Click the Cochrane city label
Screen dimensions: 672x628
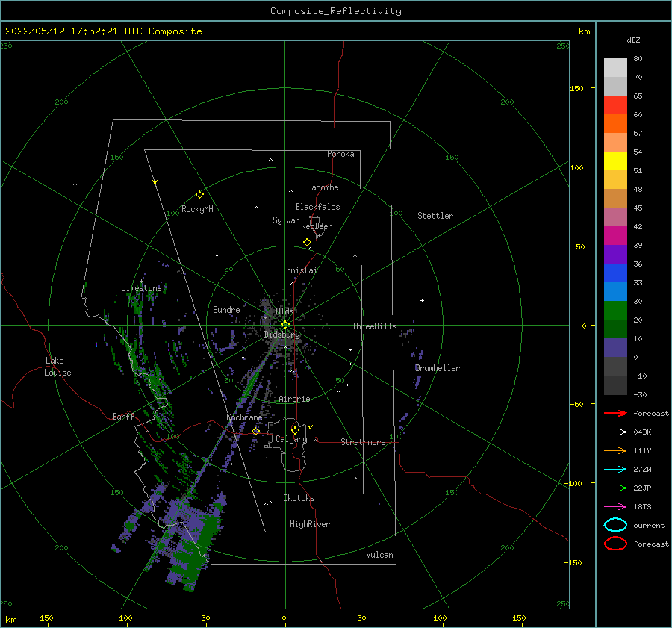244,417
